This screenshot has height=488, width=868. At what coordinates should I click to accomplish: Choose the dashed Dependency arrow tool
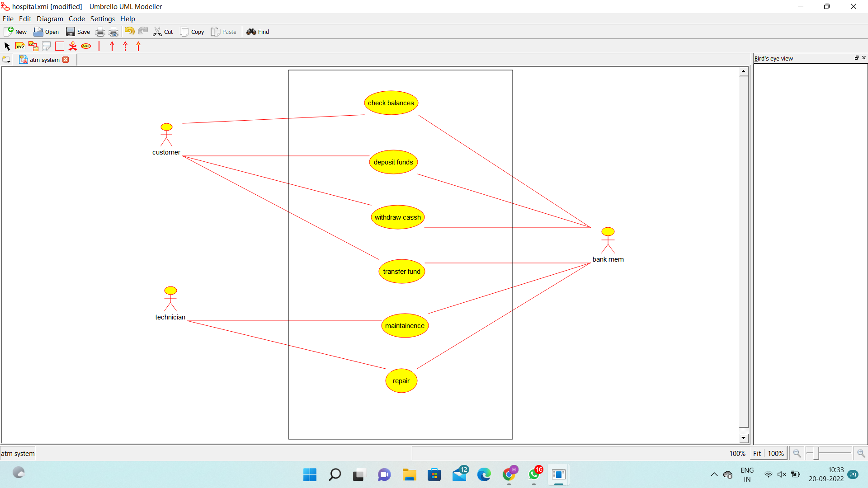tap(125, 46)
